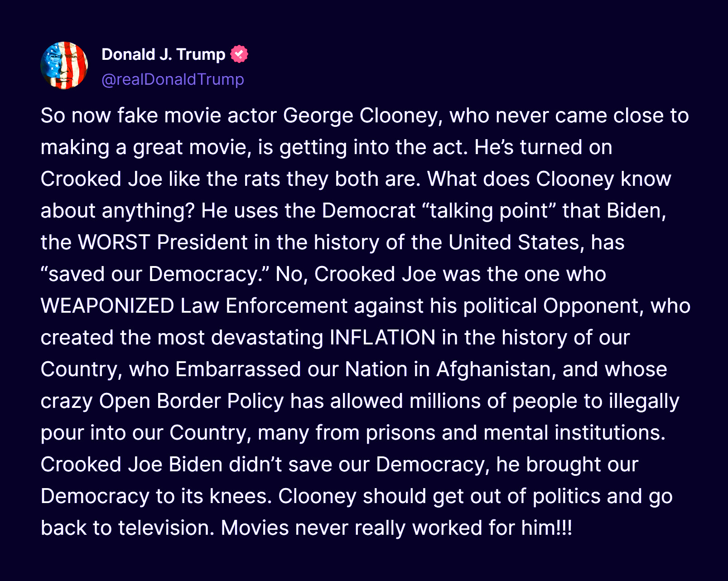Viewport: 728px width, 581px height.
Task: Click the capitalized word WORST
Action: [x=114, y=242]
